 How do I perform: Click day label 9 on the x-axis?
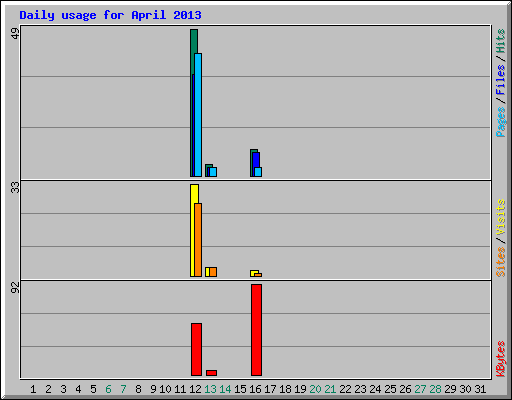tap(153, 389)
